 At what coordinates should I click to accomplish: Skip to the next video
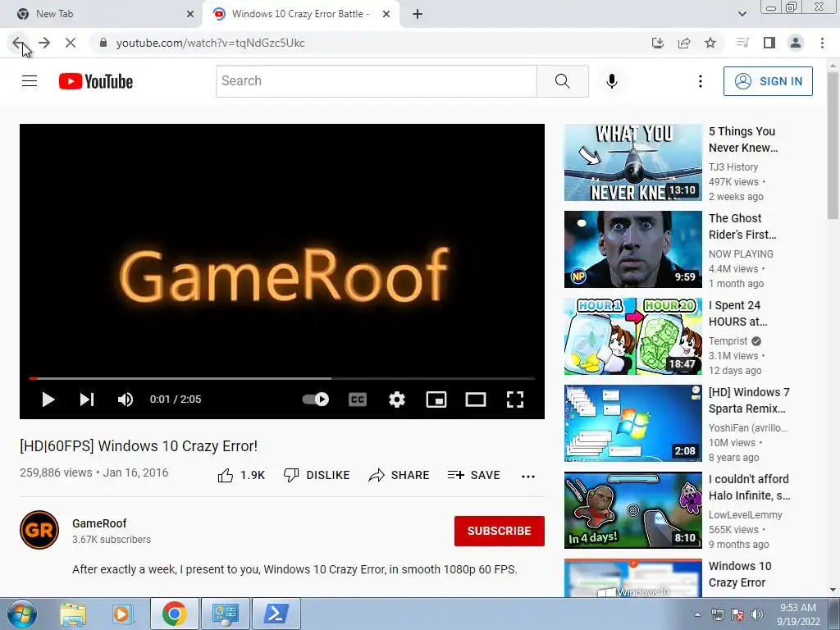pos(87,399)
